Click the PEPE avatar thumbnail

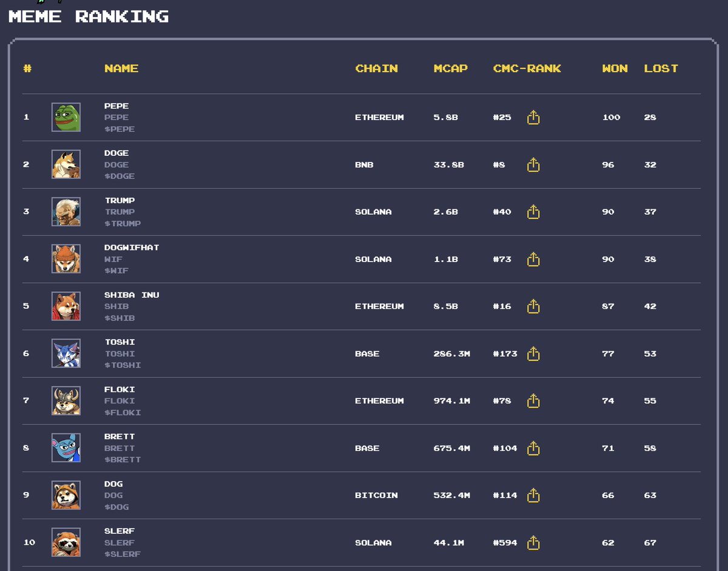tap(66, 118)
